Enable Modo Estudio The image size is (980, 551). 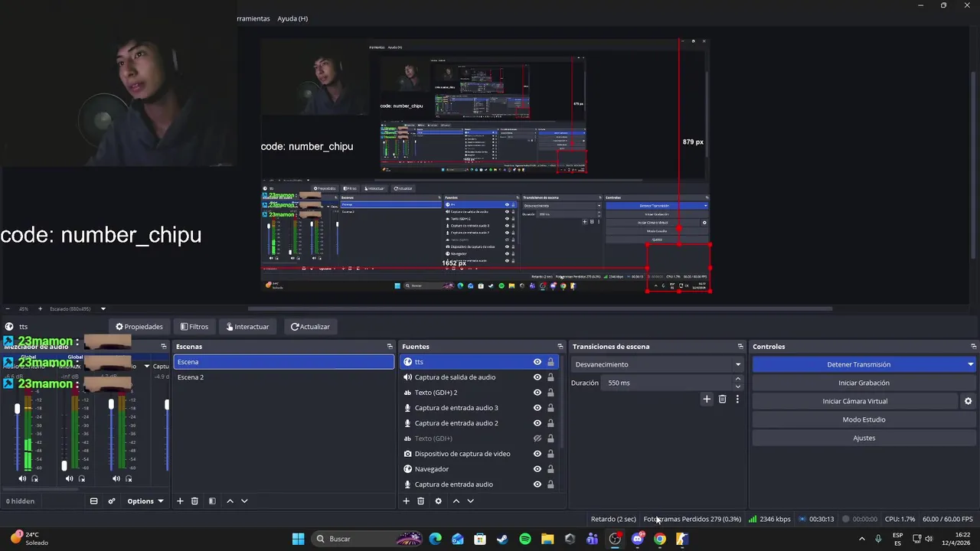(864, 419)
